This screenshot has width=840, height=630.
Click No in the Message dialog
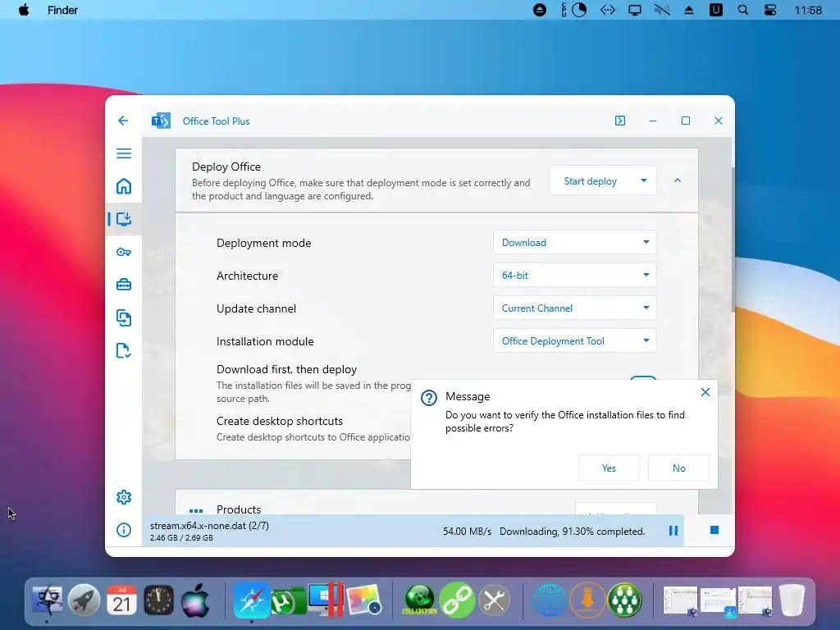click(678, 468)
